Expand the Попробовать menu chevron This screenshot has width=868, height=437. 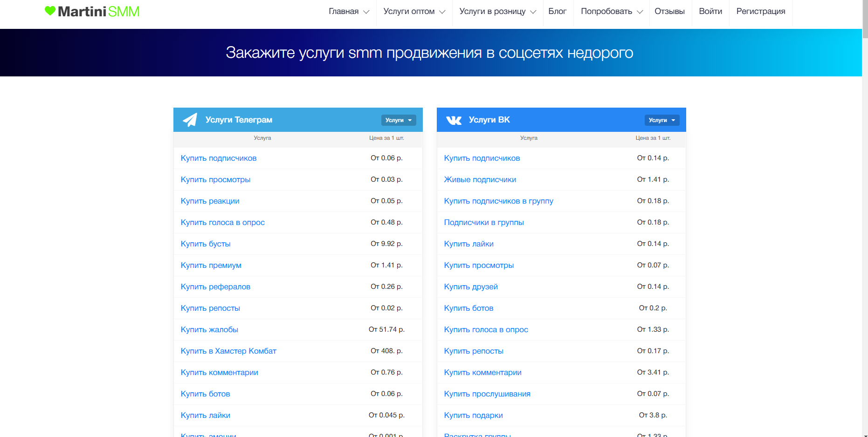click(x=640, y=12)
